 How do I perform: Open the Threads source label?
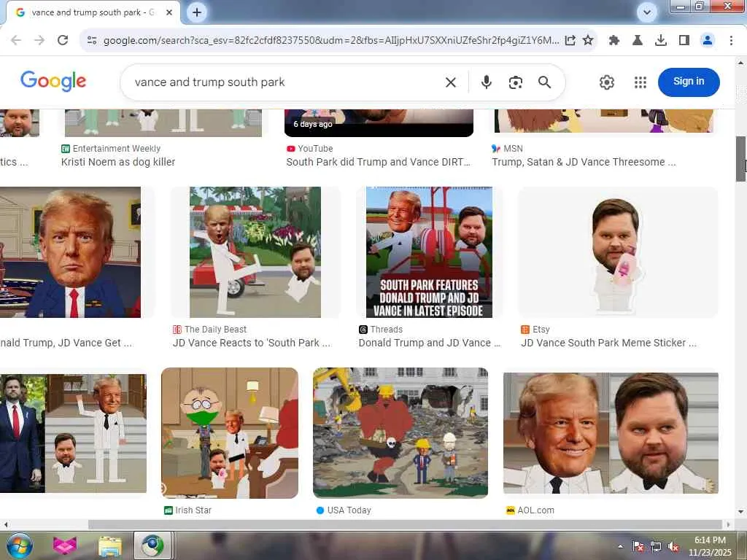click(381, 330)
